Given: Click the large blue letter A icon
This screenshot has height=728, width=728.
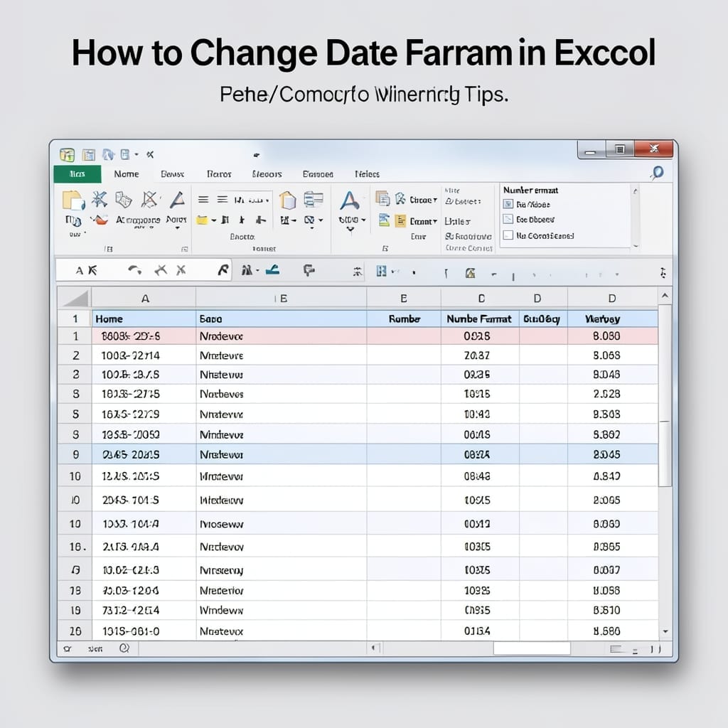Looking at the screenshot, I should coord(349,201).
